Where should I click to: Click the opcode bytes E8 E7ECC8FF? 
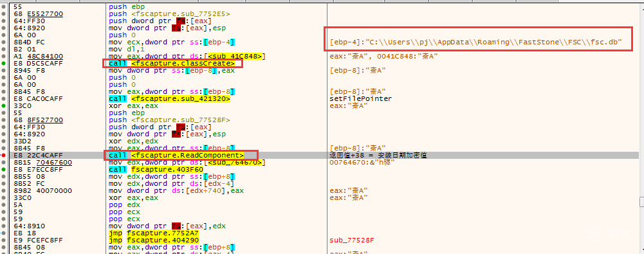[38, 170]
